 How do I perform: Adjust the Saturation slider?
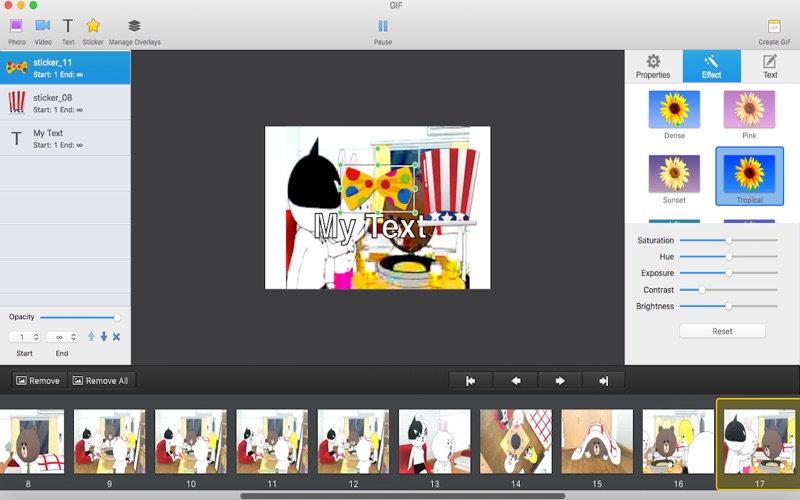point(729,240)
